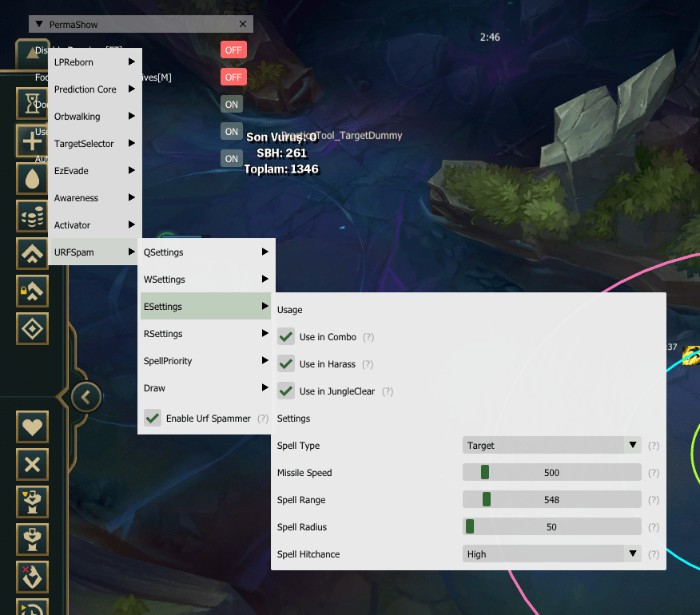Screen dimensions: 700x615
Task: Adjust the Missile Speed slider
Action: [x=552, y=473]
